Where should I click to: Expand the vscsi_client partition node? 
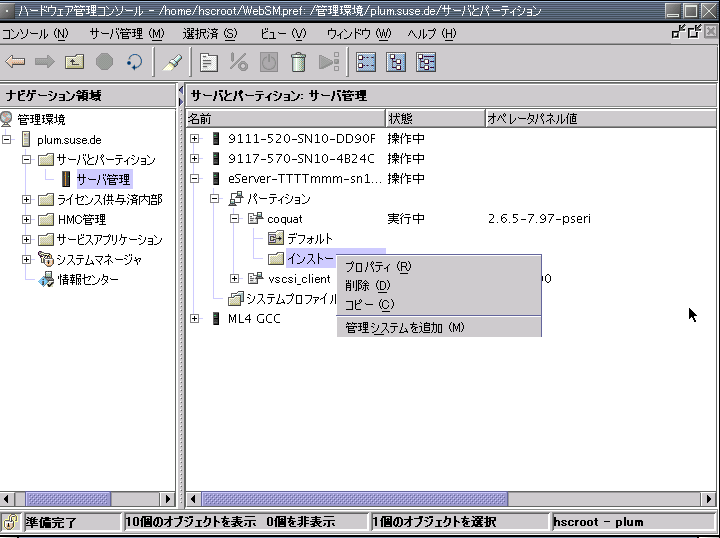coord(235,278)
